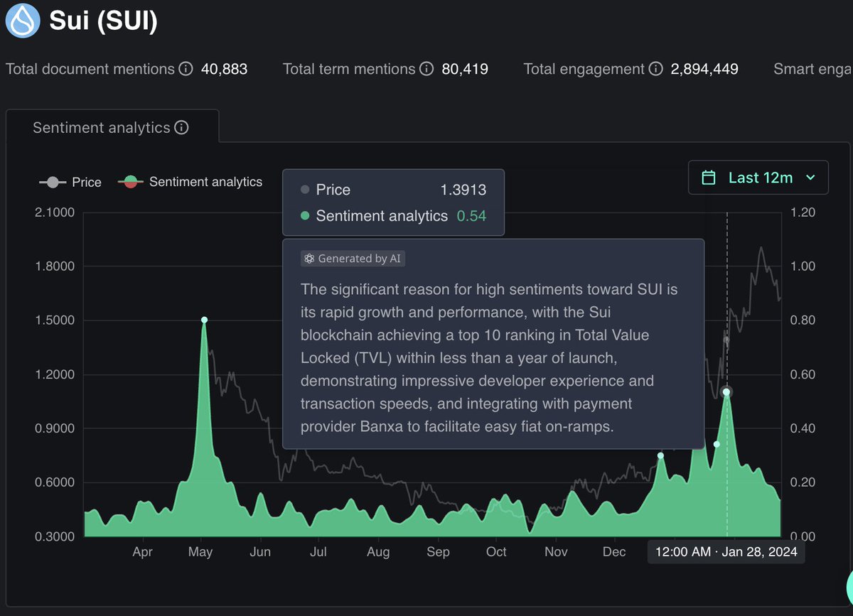The image size is (853, 616).
Task: Toggle the Sentiment analytics series in legend
Action: [x=190, y=182]
